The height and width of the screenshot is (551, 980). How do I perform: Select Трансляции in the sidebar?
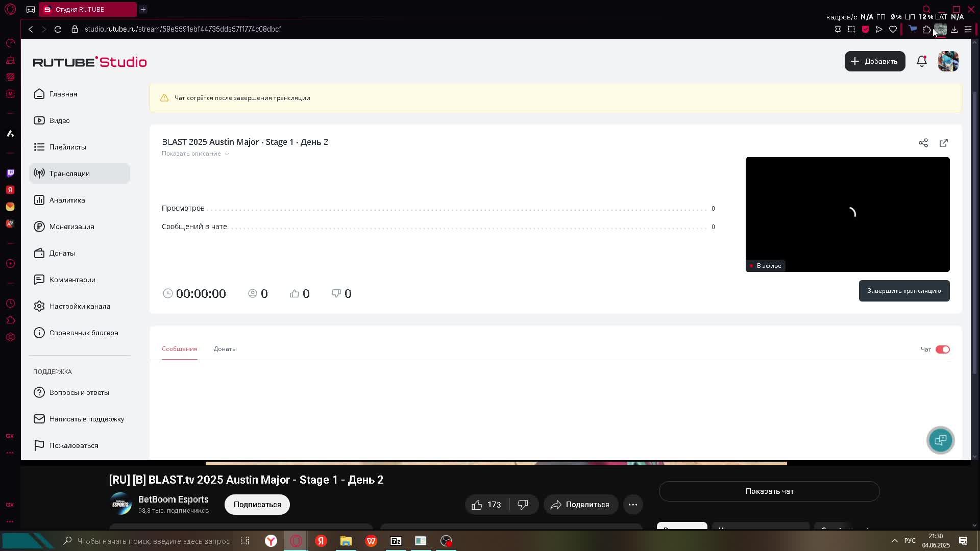click(80, 173)
